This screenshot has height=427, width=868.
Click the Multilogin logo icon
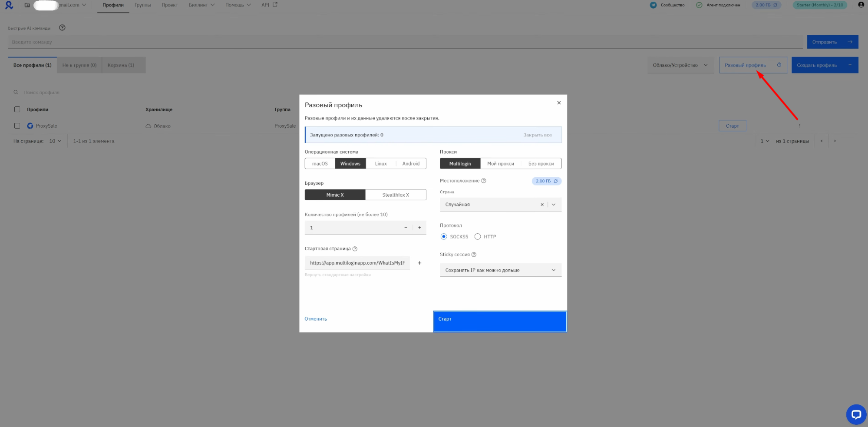[x=9, y=5]
